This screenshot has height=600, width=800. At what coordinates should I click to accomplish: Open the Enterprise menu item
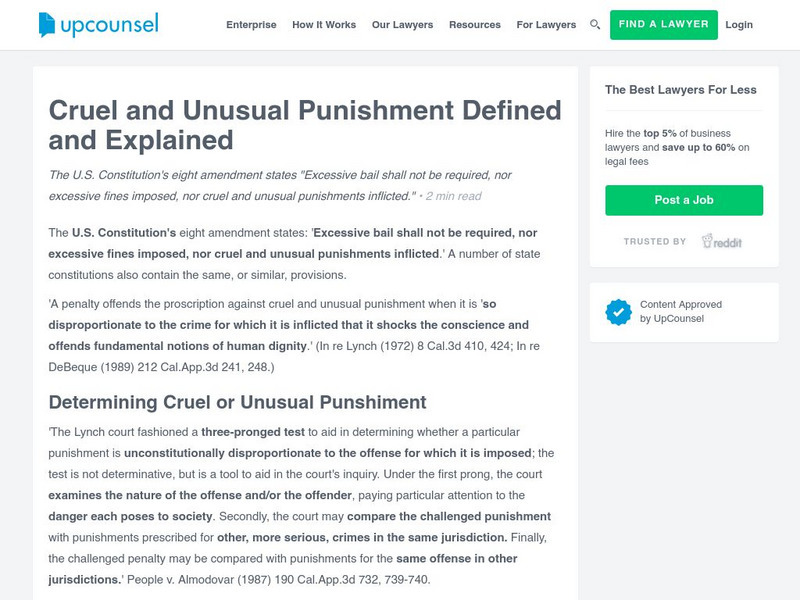tap(251, 23)
